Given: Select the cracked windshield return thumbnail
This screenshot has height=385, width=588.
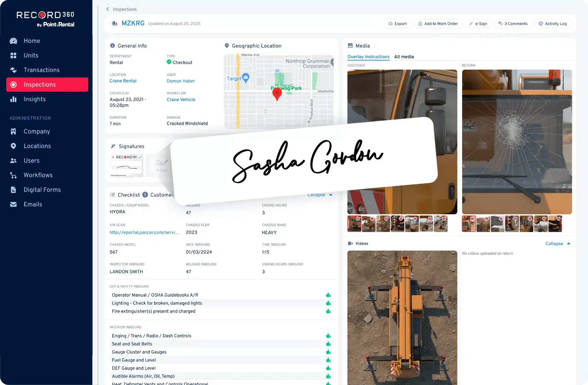Looking at the screenshot, I should (469, 224).
